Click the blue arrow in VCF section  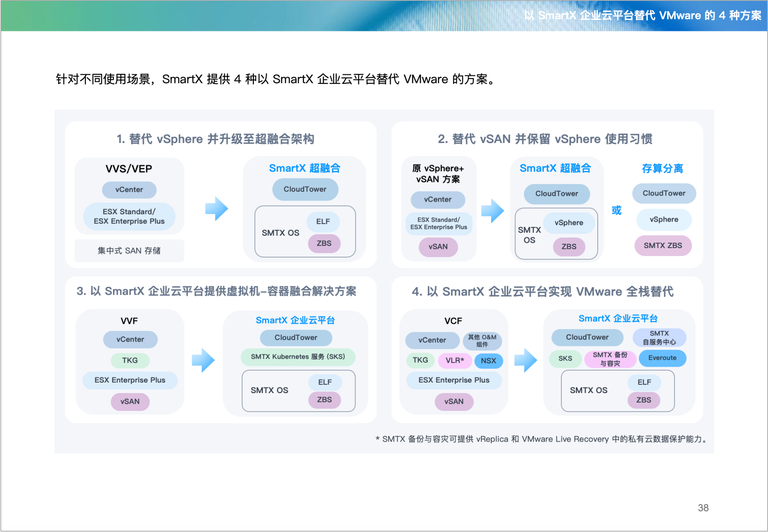525,360
